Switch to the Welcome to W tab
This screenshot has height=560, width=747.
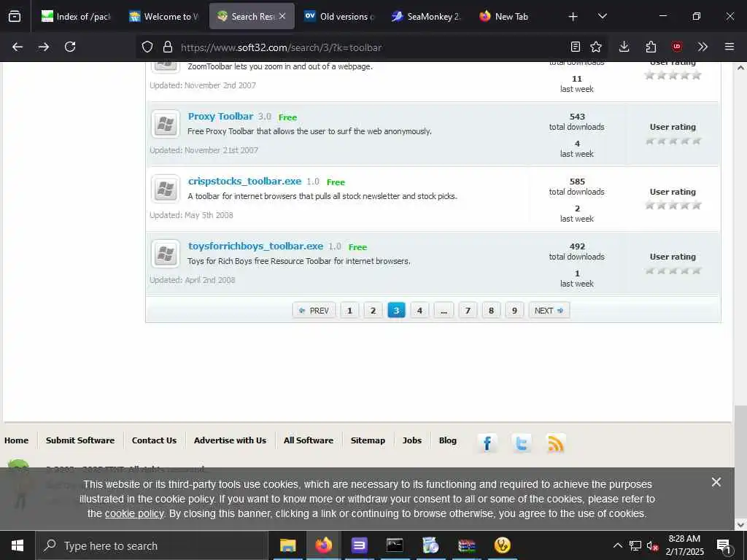pyautogui.click(x=164, y=16)
